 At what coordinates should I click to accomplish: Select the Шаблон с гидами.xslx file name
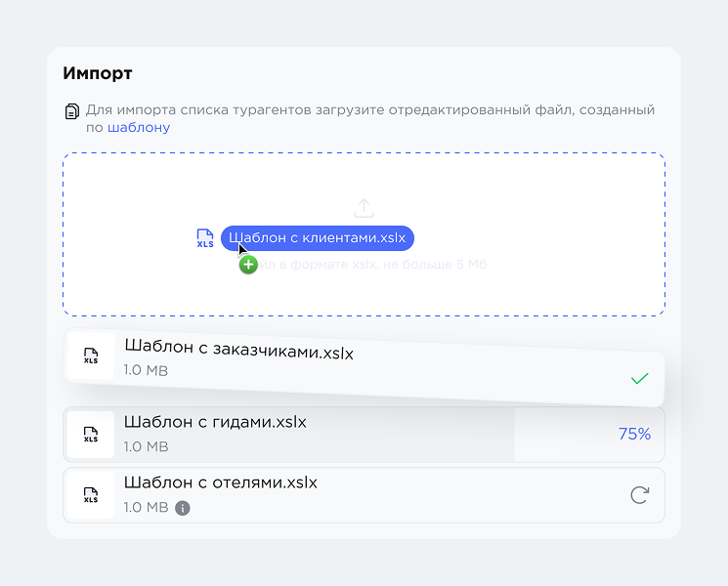[215, 423]
